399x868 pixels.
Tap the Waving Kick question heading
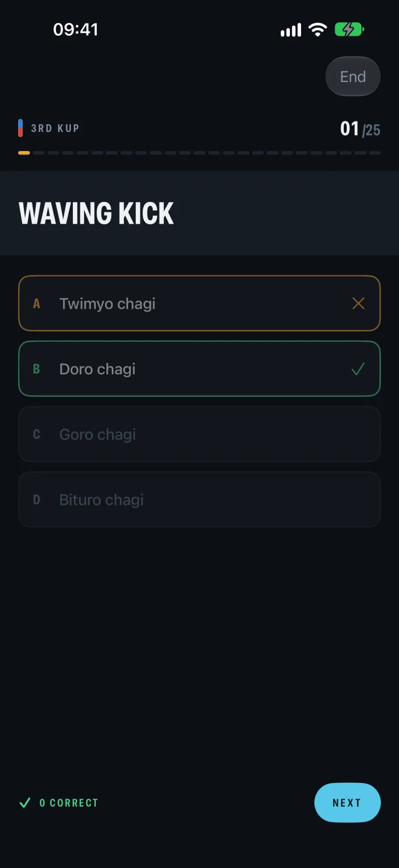coord(96,213)
